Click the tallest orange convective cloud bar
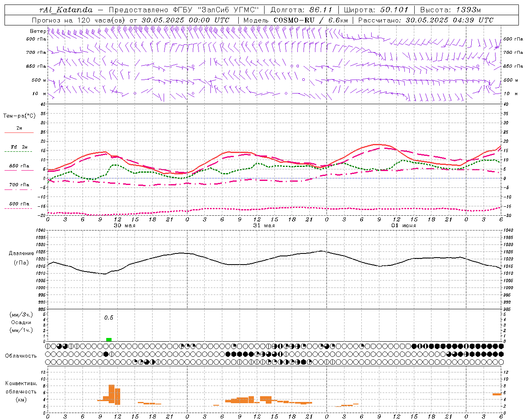 (112, 395)
